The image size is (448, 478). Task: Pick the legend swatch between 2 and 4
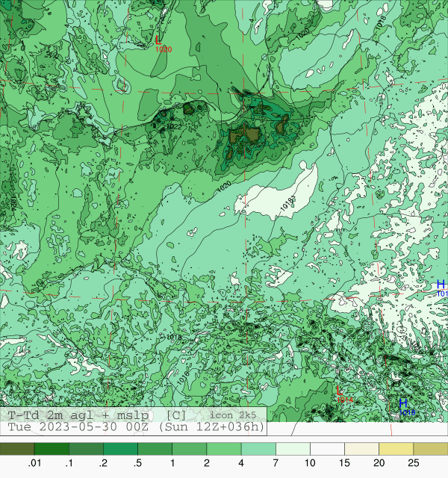coord(223,449)
